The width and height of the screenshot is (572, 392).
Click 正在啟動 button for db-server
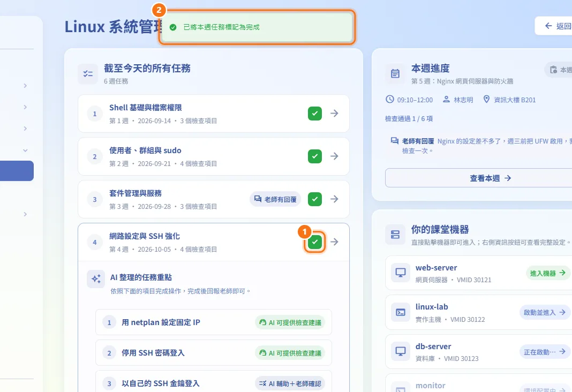(x=545, y=352)
